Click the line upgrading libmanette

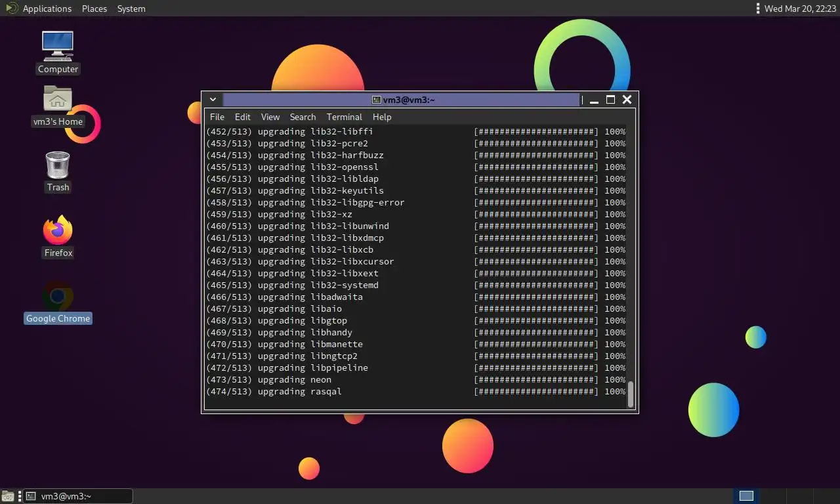pos(415,344)
